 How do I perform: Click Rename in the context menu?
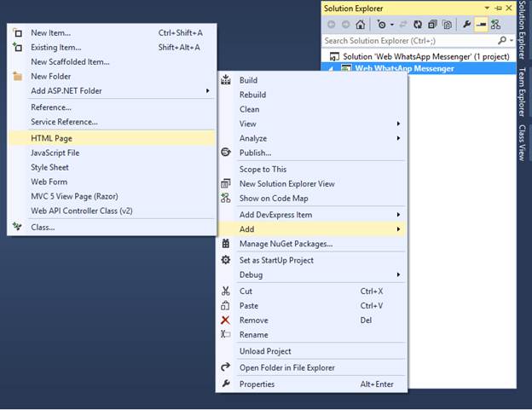tap(311, 335)
